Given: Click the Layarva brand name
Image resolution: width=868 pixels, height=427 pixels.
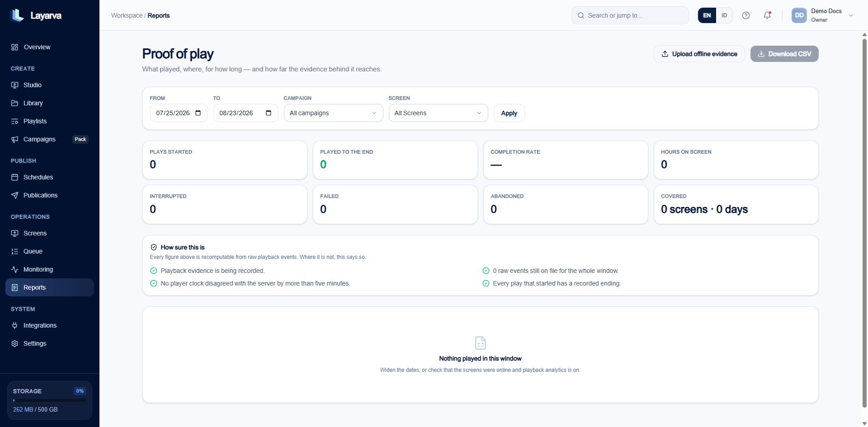Looking at the screenshot, I should click(46, 15).
